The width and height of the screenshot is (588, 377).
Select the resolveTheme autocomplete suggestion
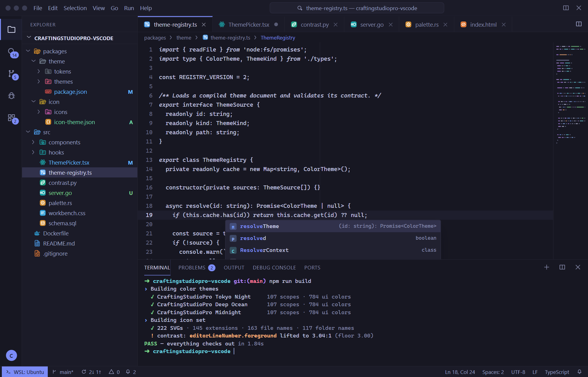coord(333,226)
